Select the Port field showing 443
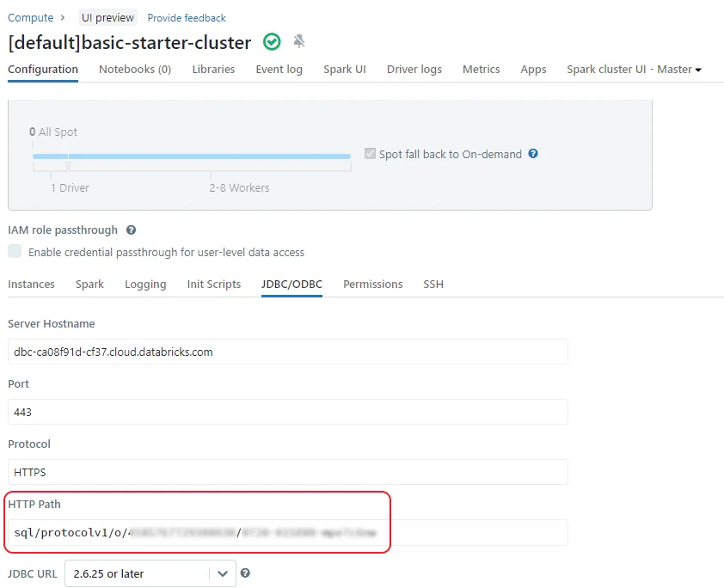The height and width of the screenshot is (588, 724). pos(288,412)
